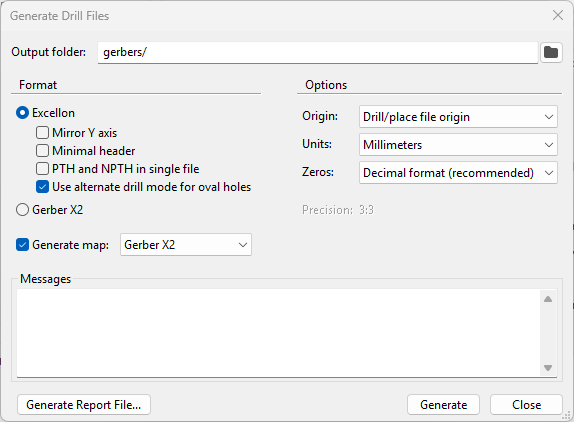This screenshot has height=422, width=574.
Task: Enable the Mirror Y axis checkbox
Action: pyautogui.click(x=42, y=132)
